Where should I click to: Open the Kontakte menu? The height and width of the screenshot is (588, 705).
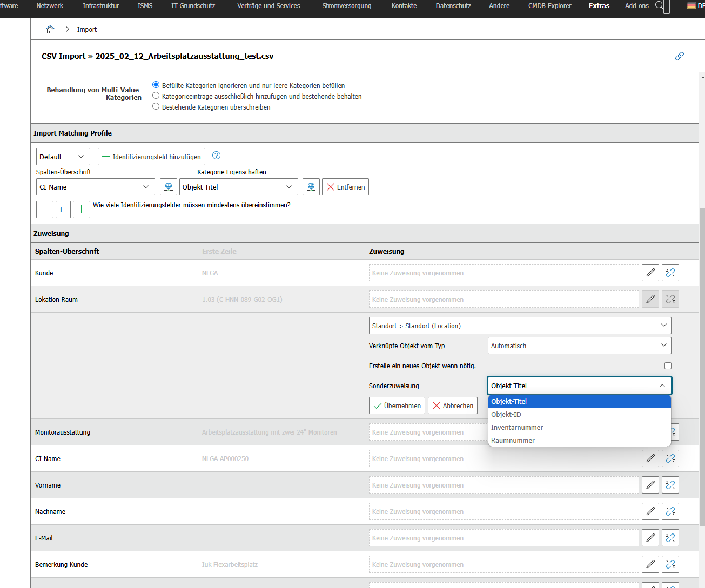(404, 6)
